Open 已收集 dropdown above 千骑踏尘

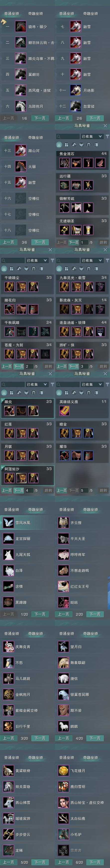pyautogui.click(x=37, y=260)
